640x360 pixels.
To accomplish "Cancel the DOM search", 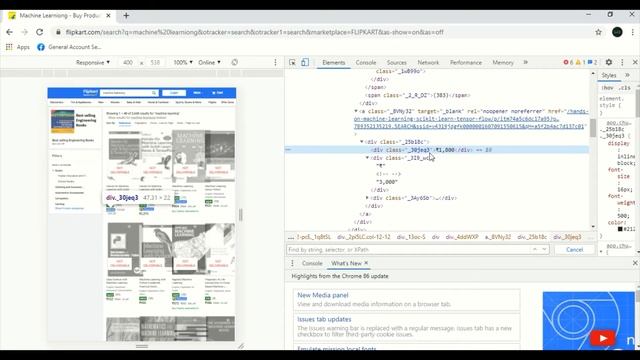I will (x=574, y=249).
